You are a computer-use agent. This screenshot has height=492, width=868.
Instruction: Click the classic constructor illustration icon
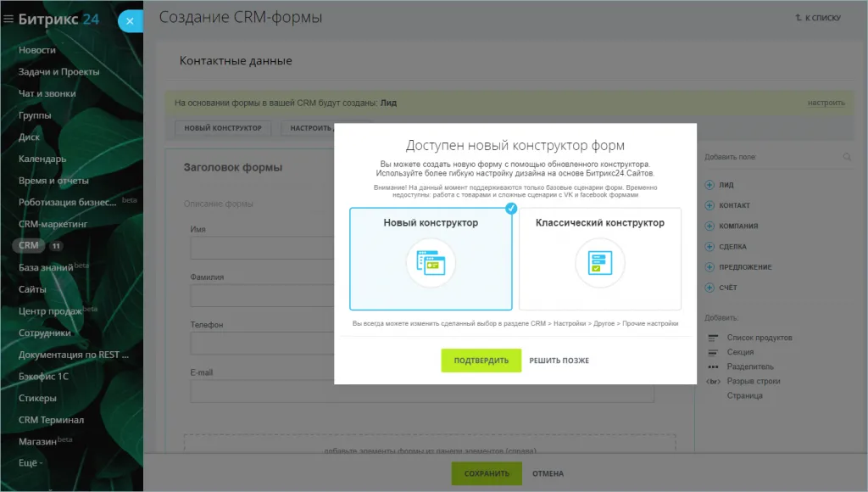(599, 263)
